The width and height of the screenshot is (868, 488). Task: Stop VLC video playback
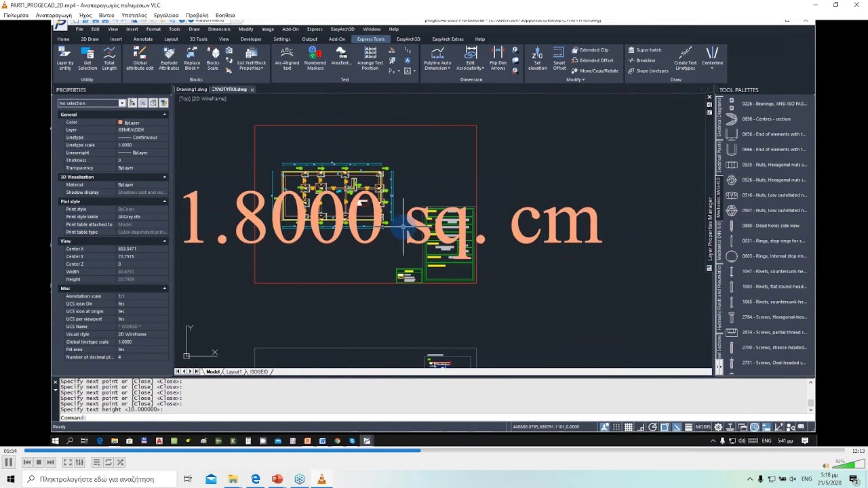point(39,462)
